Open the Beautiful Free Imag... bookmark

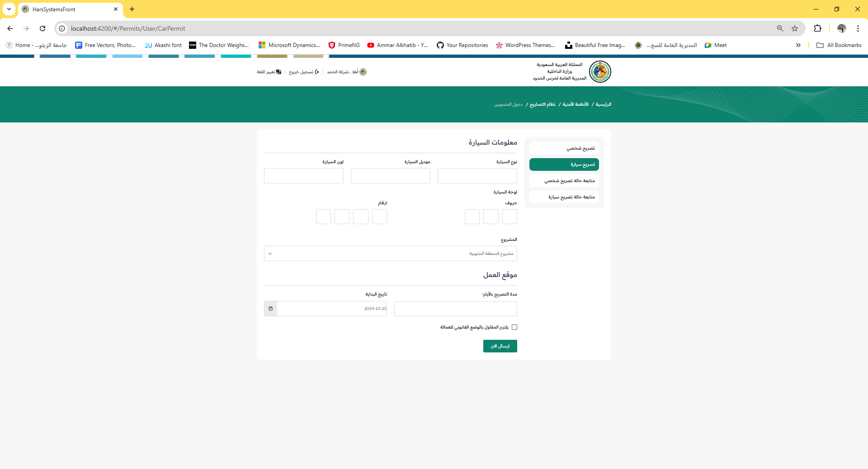pos(595,45)
